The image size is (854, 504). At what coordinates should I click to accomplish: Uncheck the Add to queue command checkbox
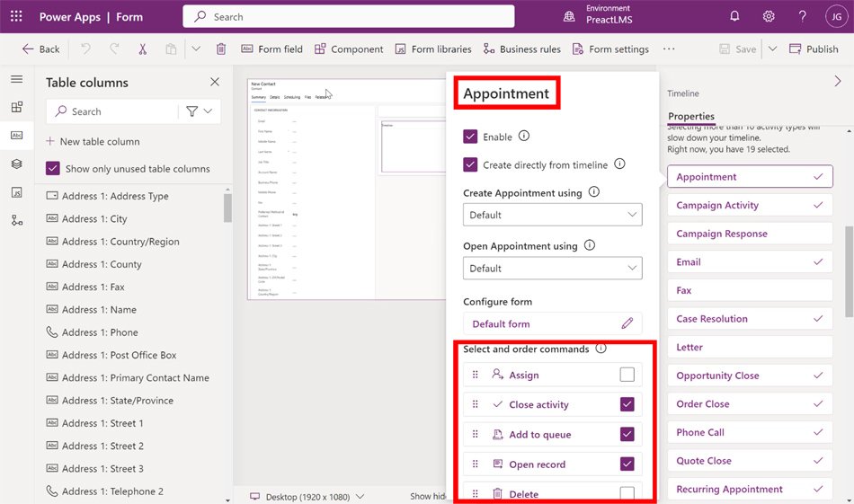627,434
